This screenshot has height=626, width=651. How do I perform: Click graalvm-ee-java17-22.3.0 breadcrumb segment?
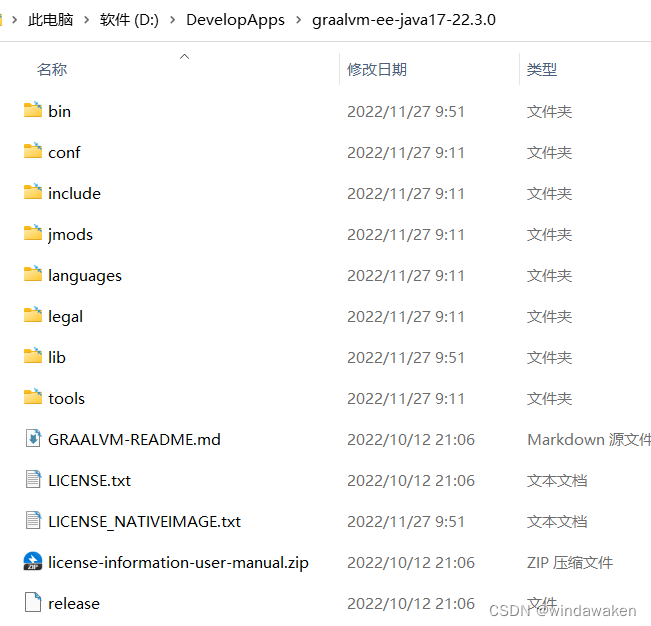coord(404,20)
